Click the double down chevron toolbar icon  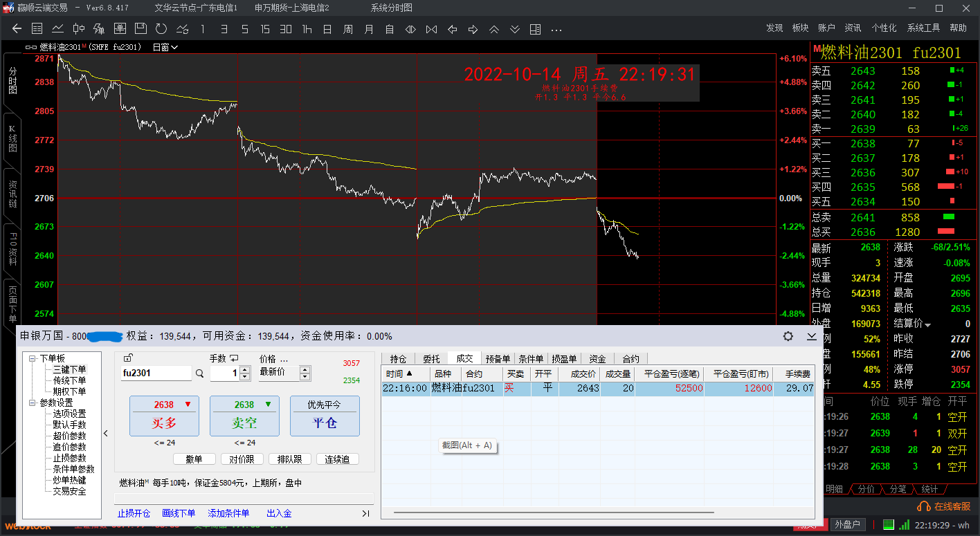(x=514, y=29)
